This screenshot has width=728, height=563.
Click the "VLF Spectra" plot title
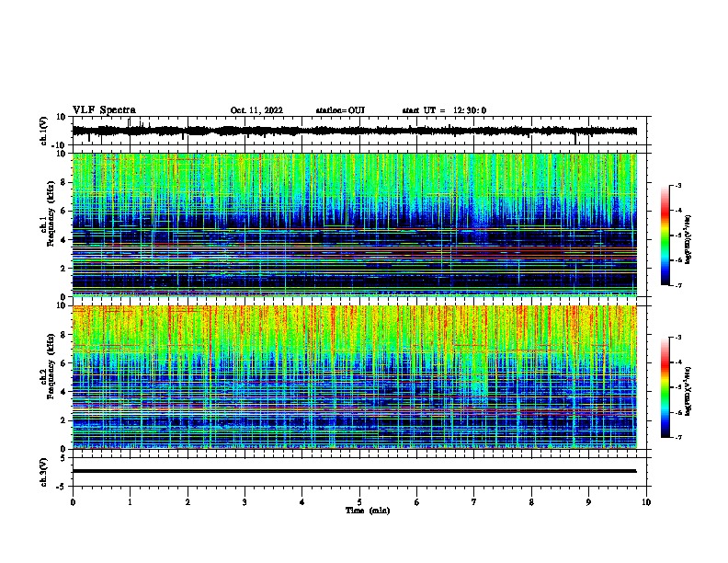pos(104,110)
